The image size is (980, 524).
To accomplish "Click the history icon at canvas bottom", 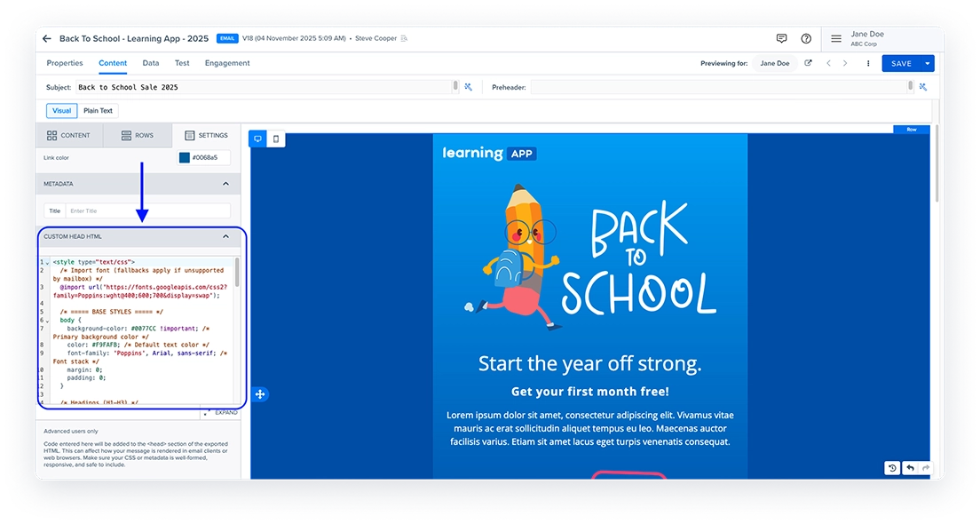I will [892, 468].
